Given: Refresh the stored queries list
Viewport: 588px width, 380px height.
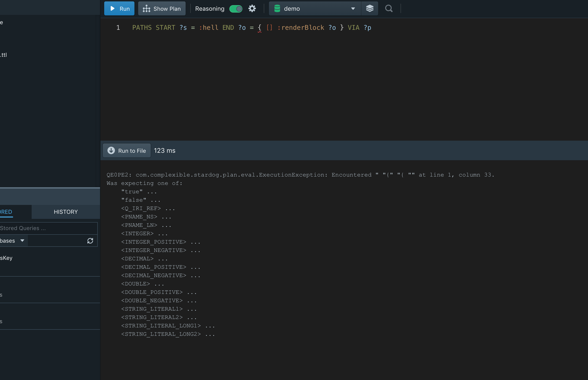Looking at the screenshot, I should click(x=90, y=241).
